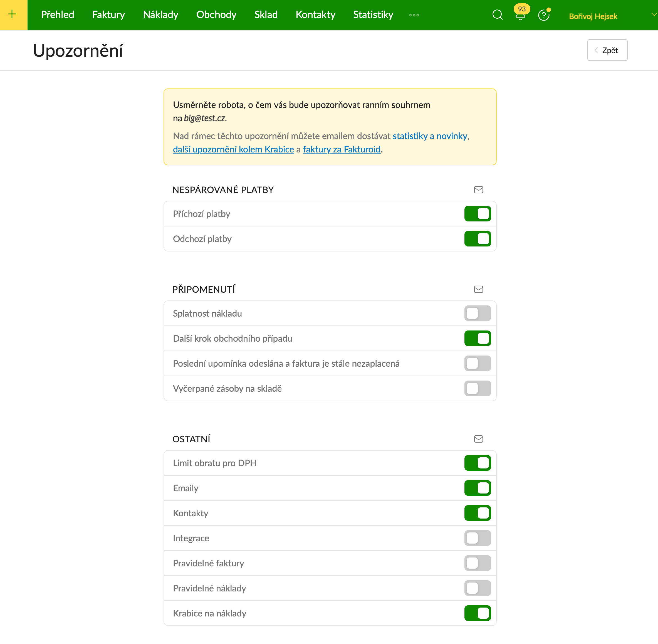
Task: Click envelope icon beside Ostatní heading
Action: click(478, 439)
